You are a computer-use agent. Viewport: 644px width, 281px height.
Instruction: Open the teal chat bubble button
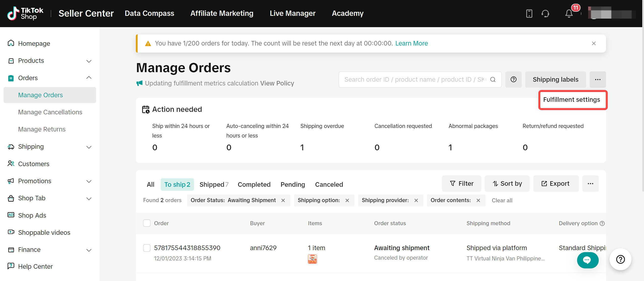[x=587, y=260]
